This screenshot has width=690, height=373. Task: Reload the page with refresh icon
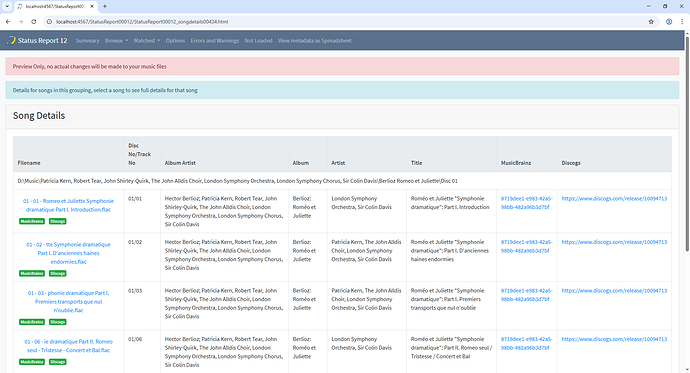[33, 22]
